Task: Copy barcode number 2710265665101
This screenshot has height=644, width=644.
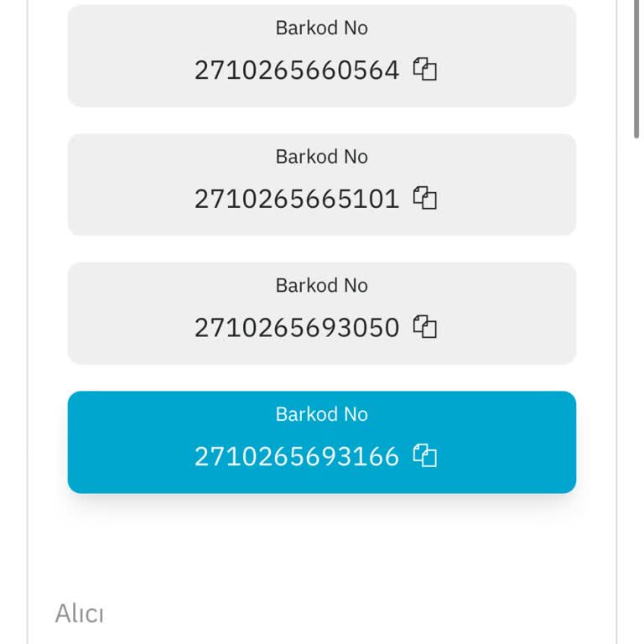Action: pyautogui.click(x=425, y=199)
